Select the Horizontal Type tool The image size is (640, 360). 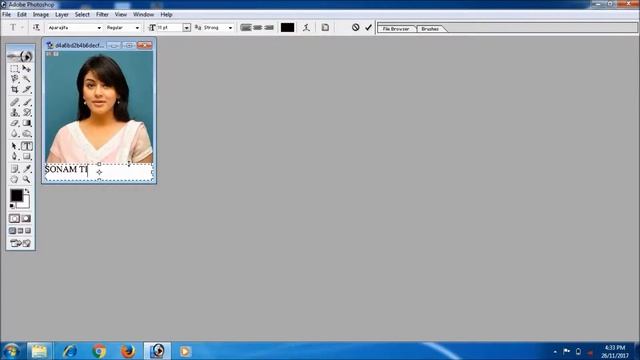click(27, 146)
